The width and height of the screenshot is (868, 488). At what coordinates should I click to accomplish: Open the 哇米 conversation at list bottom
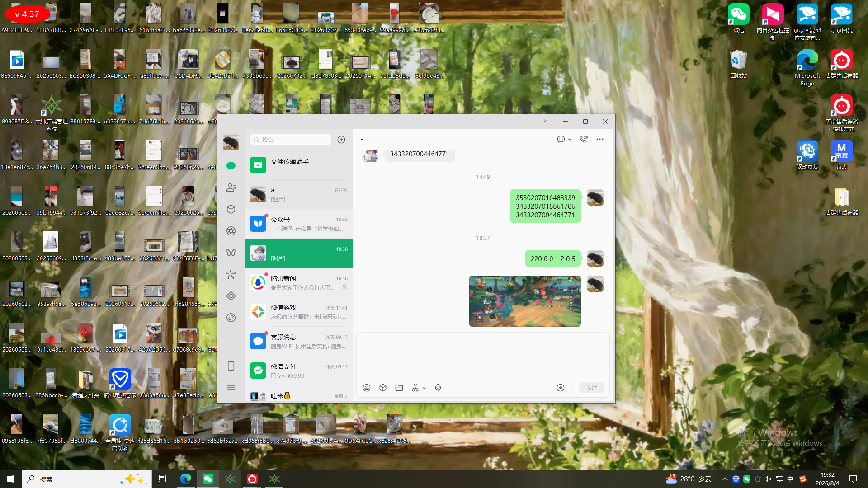click(299, 394)
